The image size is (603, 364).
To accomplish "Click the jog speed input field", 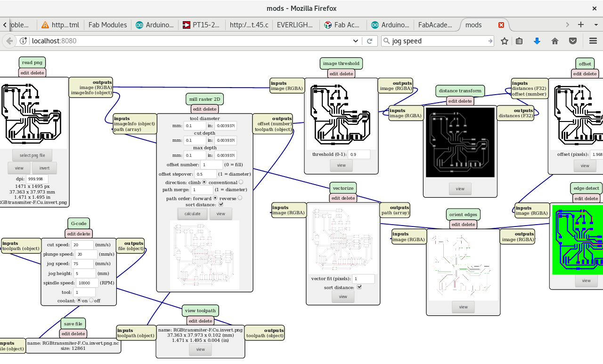I will (x=82, y=264).
